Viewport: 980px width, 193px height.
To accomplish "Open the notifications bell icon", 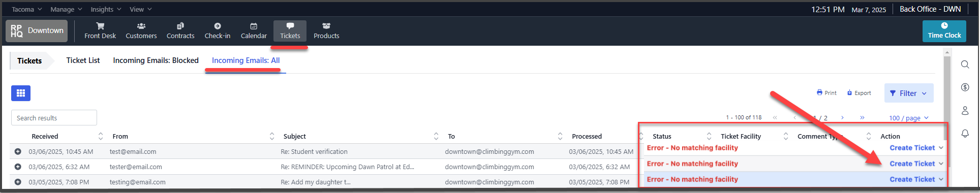I will pos(965,133).
